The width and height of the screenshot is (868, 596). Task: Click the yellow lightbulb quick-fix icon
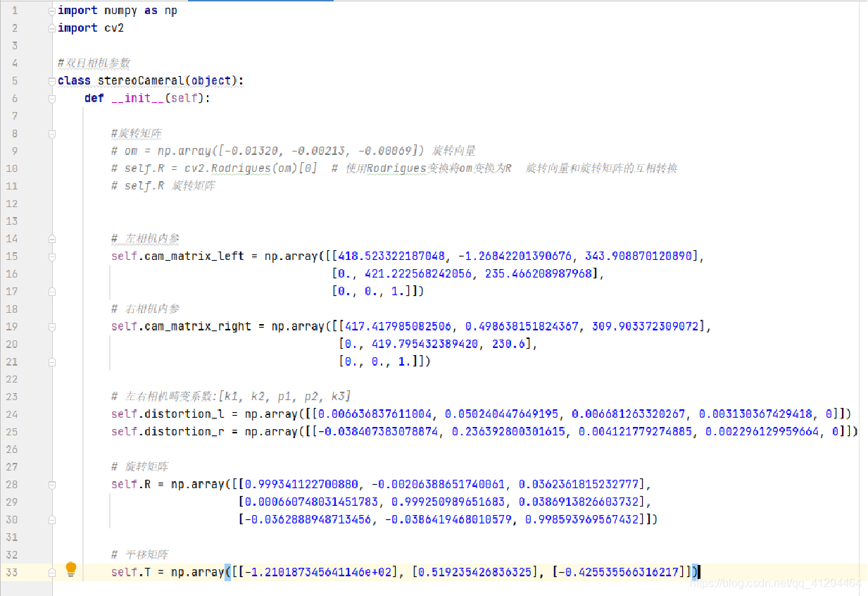(x=71, y=570)
